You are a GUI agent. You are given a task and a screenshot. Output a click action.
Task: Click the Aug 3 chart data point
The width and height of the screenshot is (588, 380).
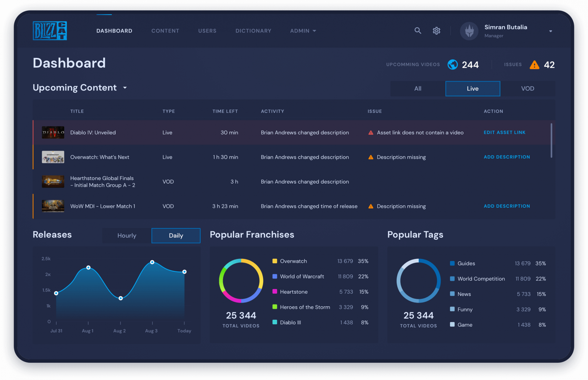[152, 262]
